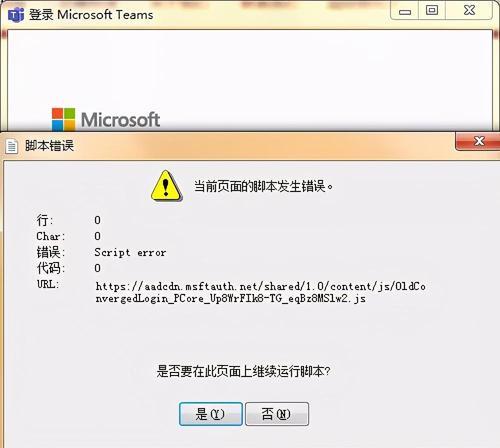Image resolution: width=500 pixels, height=448 pixels.
Task: Click the Char: field label
Action: (51, 236)
